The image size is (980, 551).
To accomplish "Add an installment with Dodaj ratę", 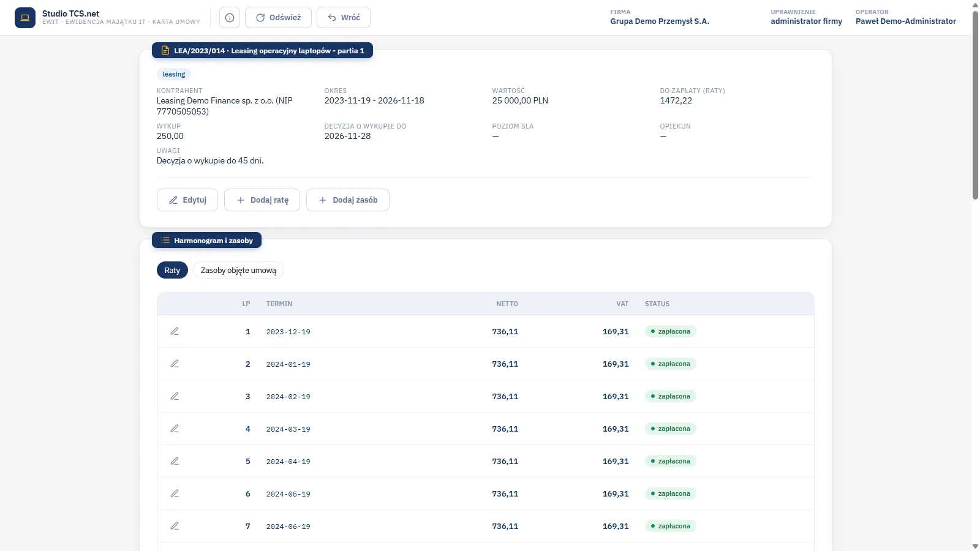I will pyautogui.click(x=262, y=200).
